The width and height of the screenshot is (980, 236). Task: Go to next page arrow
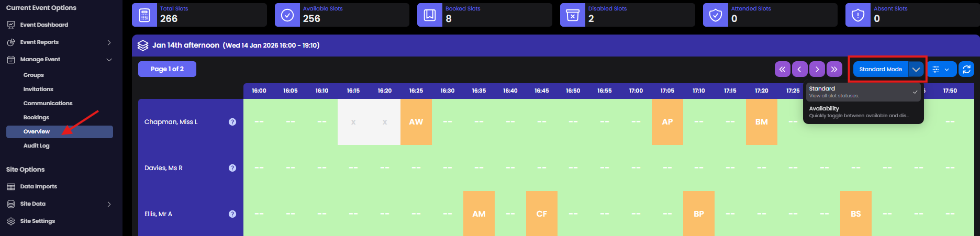pos(817,69)
